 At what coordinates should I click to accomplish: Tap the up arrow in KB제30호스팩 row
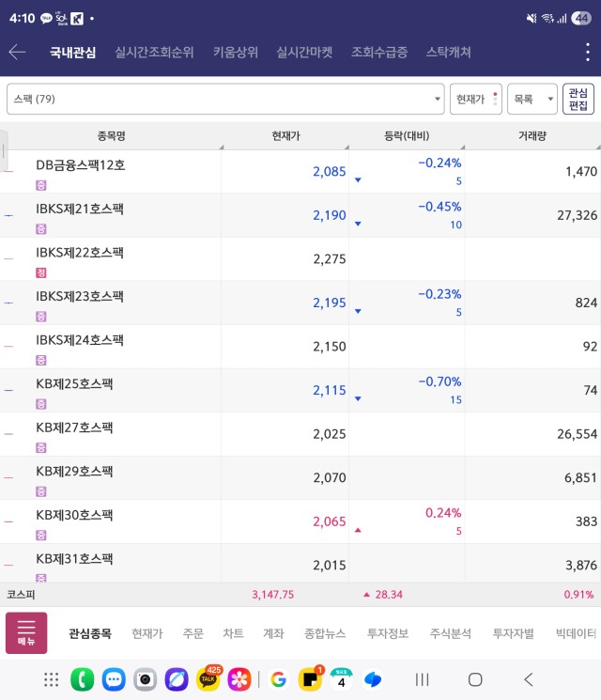pyautogui.click(x=358, y=530)
